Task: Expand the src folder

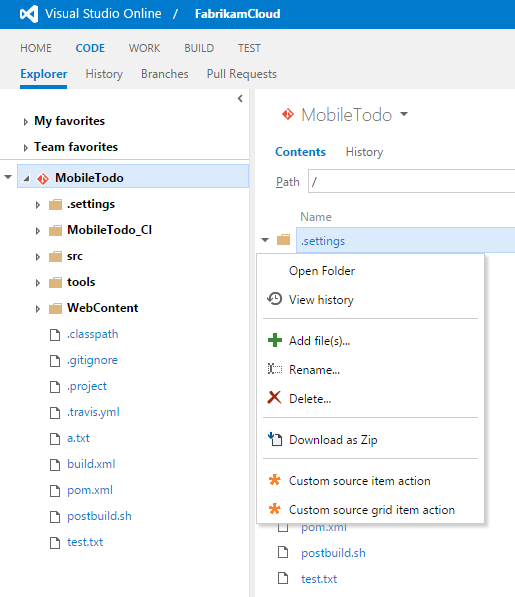Action: (x=38, y=257)
